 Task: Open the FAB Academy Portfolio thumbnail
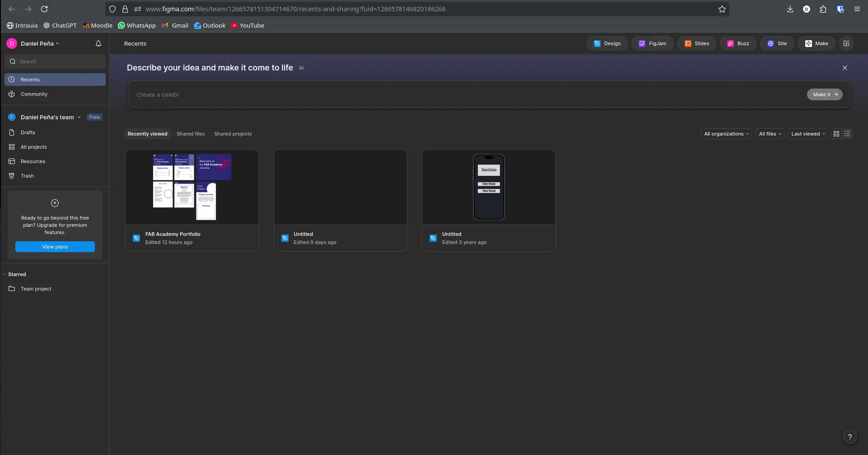192,187
